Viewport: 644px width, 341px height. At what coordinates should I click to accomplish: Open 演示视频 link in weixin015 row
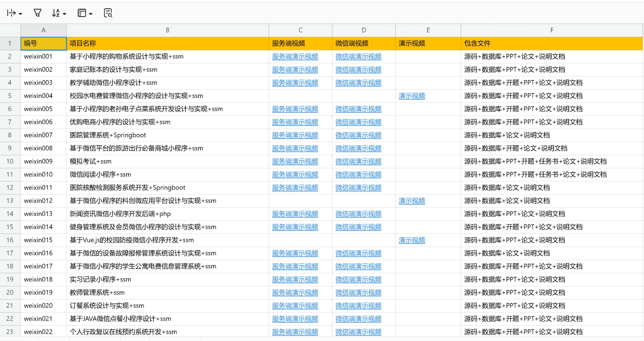[412, 240]
